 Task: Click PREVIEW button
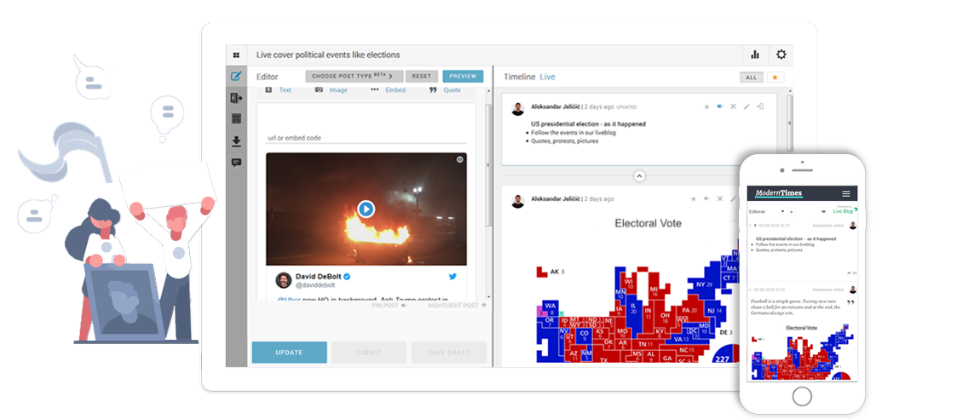tap(463, 76)
